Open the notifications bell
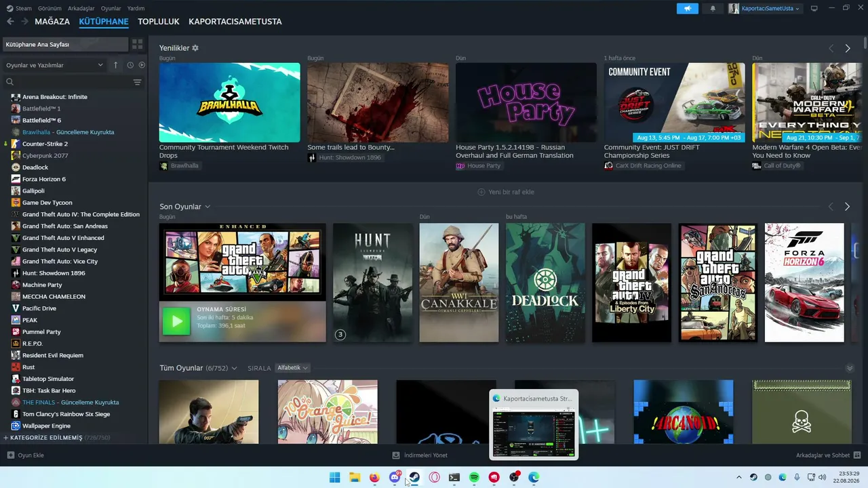 713,9
